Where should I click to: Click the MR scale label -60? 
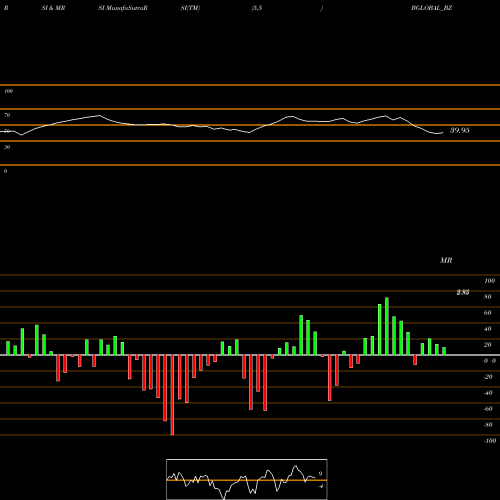click(488, 409)
